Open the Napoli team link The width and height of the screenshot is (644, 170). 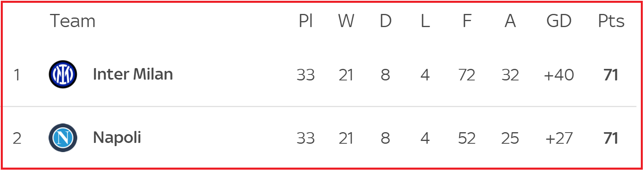(117, 138)
